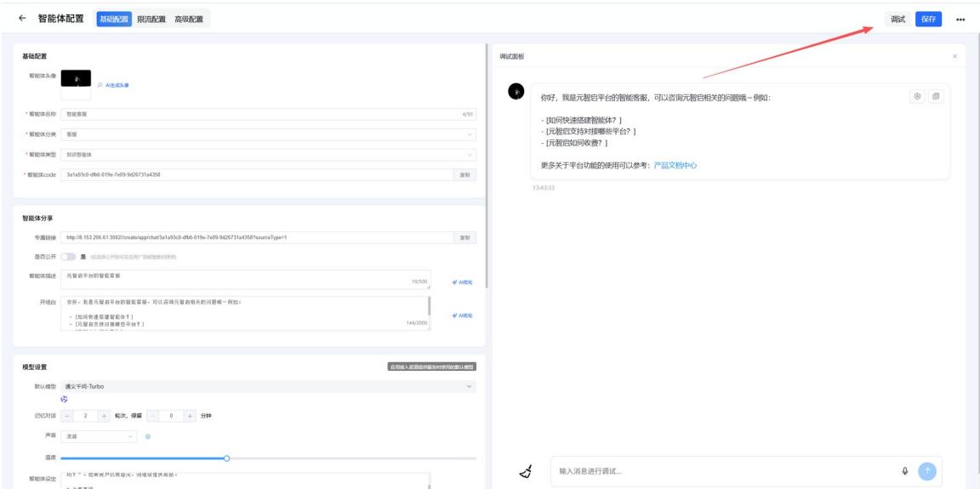
Task: Click the 温度 slider handle
Action: point(226,458)
